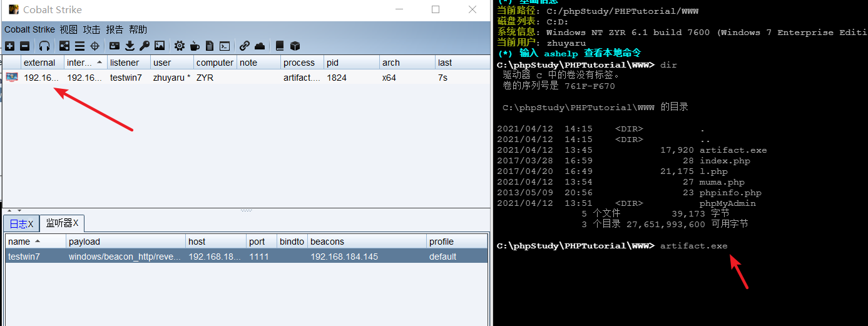This screenshot has height=326, width=868.
Task: Sort sessions by the computer column header
Action: pyautogui.click(x=215, y=63)
